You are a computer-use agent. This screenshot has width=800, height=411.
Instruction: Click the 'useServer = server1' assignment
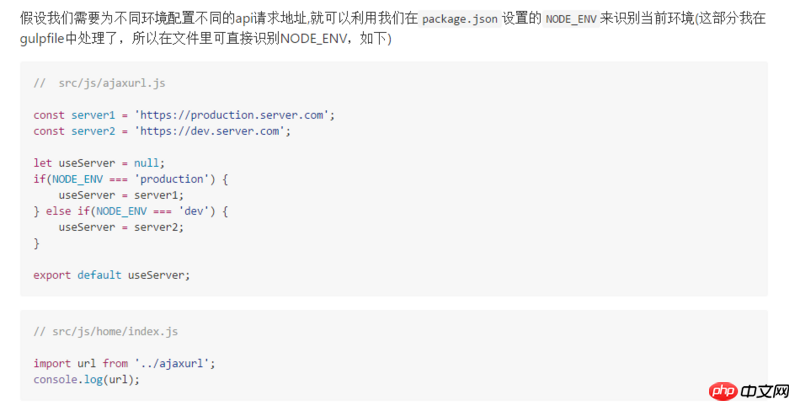pos(121,195)
